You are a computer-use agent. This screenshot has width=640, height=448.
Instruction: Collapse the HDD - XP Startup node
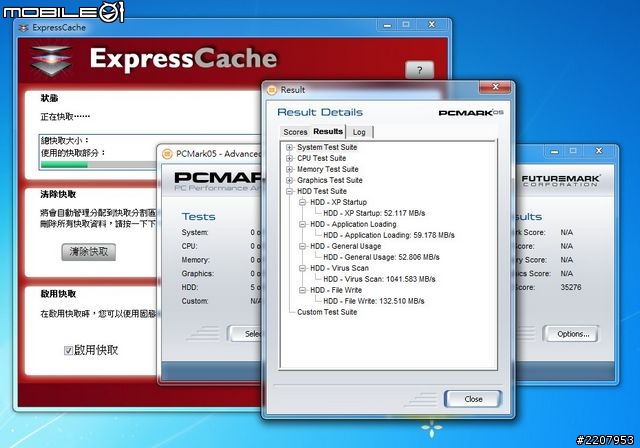pos(302,202)
